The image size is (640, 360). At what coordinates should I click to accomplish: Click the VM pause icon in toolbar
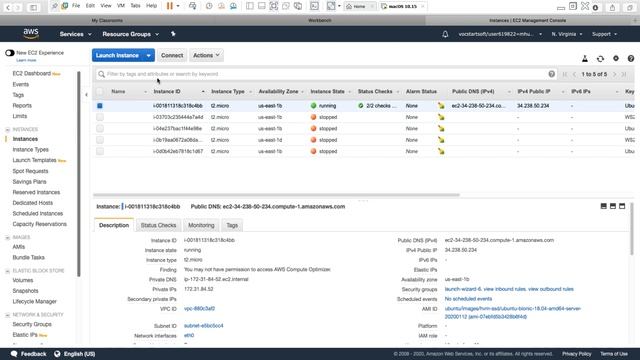[x=170, y=6]
